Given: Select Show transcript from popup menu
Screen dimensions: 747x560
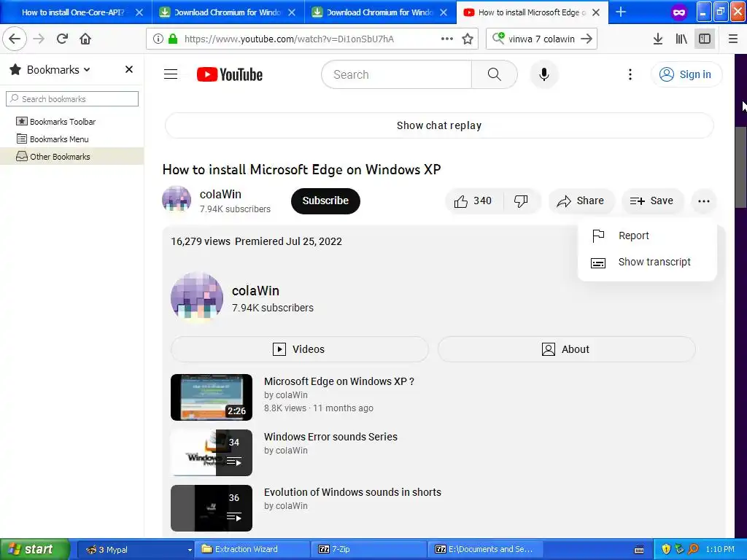Looking at the screenshot, I should pos(647,262).
